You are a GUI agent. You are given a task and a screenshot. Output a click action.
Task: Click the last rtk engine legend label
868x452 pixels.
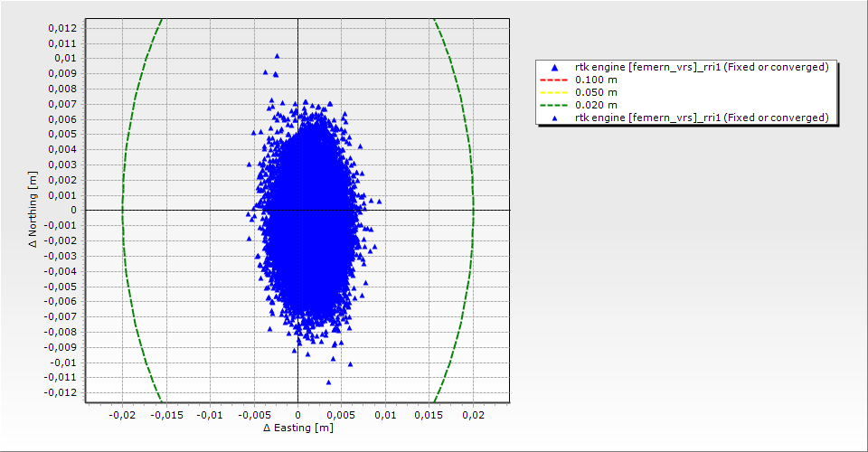(x=702, y=118)
